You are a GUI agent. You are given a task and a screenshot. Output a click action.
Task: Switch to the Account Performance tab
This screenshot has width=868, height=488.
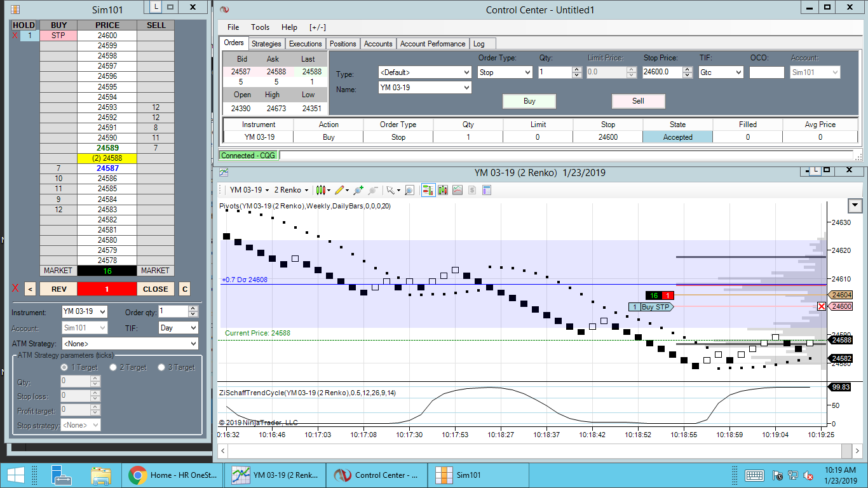[x=433, y=44]
